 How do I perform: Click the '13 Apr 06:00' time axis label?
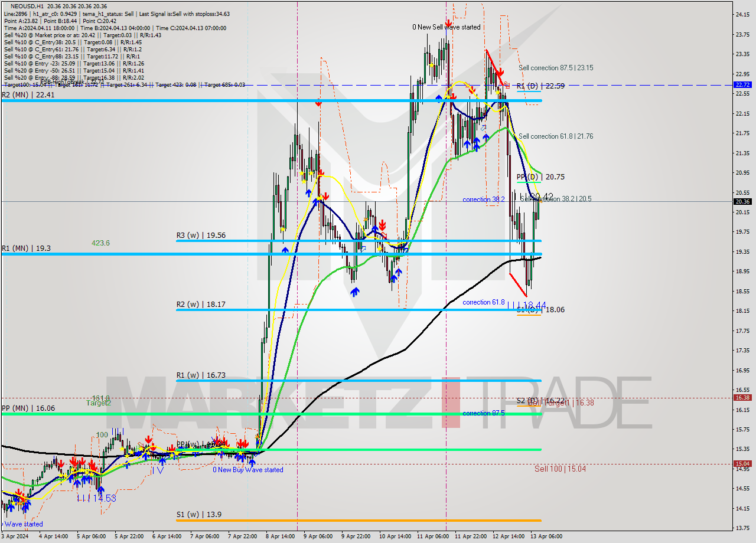(x=546, y=537)
